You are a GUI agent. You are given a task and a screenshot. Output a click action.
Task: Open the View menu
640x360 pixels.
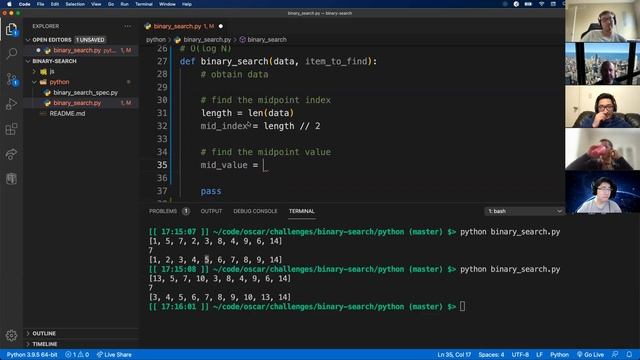pyautogui.click(x=96, y=4)
